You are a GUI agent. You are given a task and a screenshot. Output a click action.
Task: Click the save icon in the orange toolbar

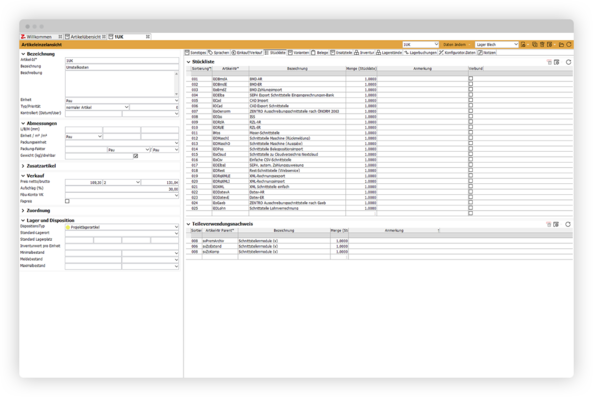coord(523,45)
